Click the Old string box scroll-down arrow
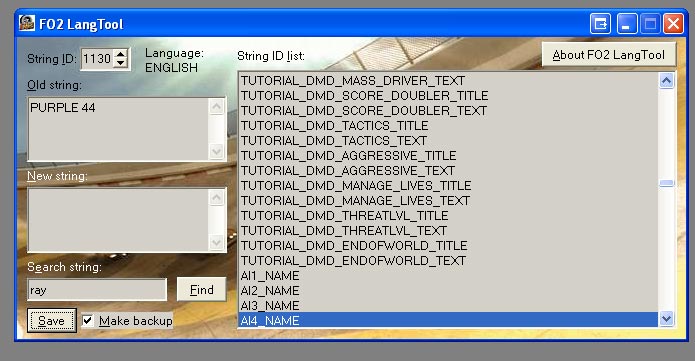This screenshot has width=695, height=361. pyautogui.click(x=216, y=151)
